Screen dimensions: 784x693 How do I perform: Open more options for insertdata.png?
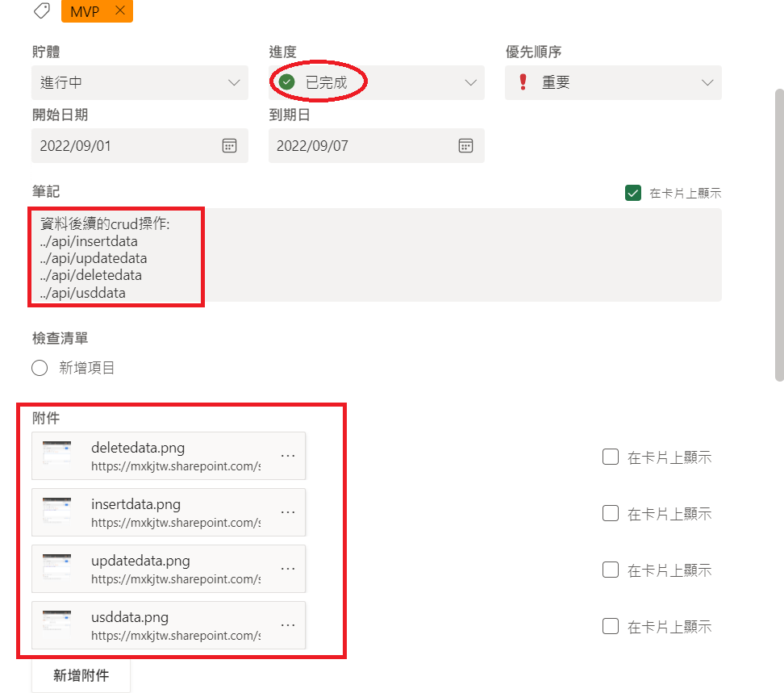tap(288, 512)
